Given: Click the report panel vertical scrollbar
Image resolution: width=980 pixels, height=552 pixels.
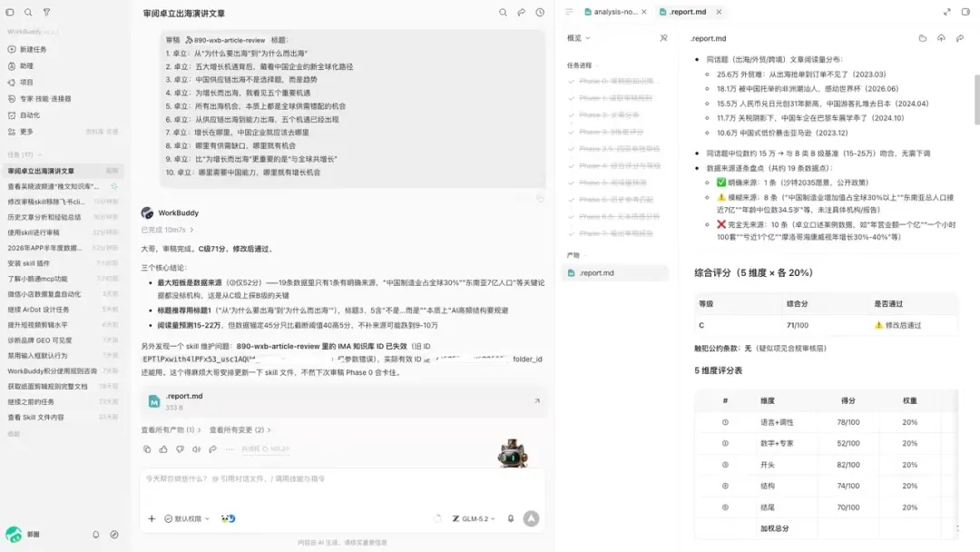Looking at the screenshot, I should pos(976,100).
